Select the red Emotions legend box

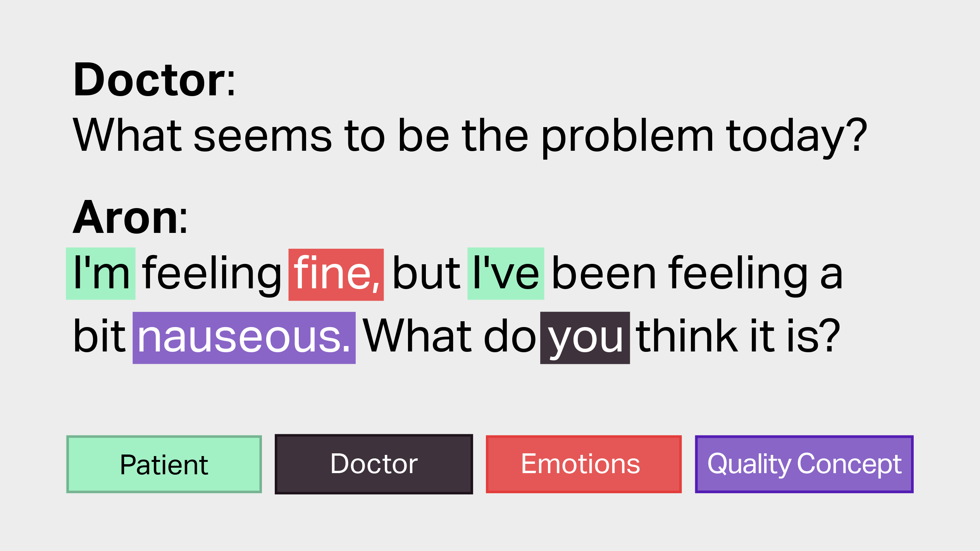(x=584, y=464)
